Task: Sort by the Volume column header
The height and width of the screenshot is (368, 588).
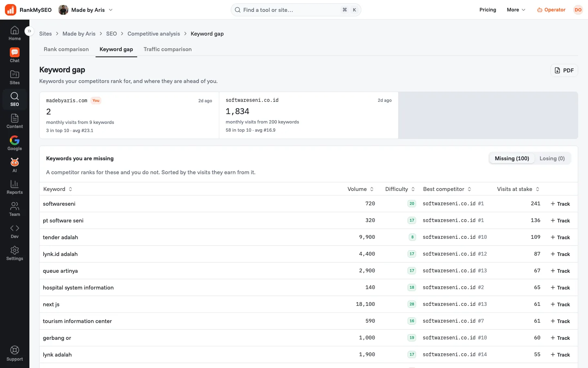Action: (361, 189)
